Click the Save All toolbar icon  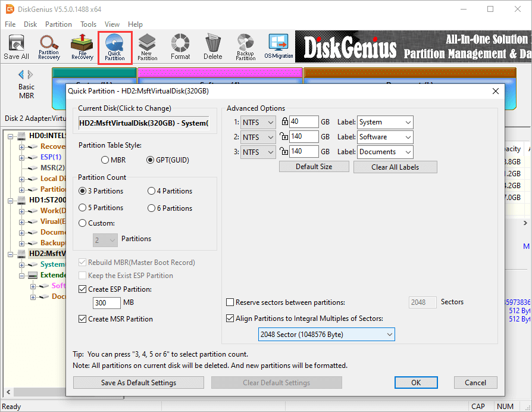pos(16,47)
